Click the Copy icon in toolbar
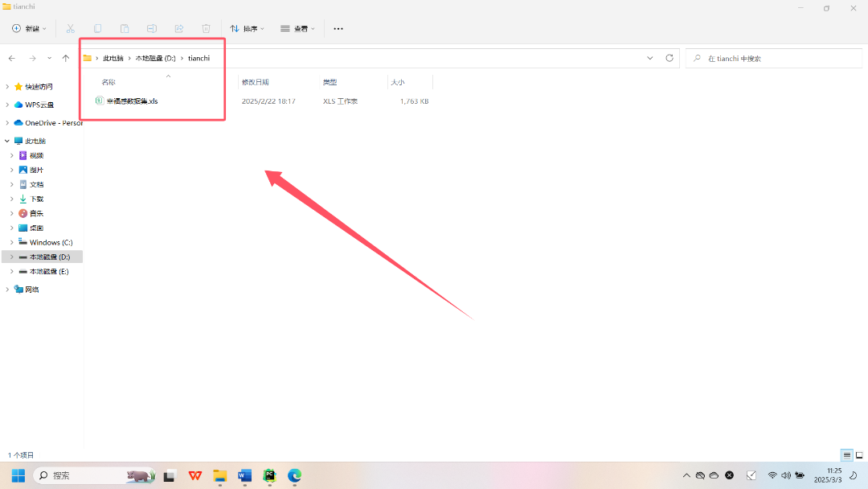The height and width of the screenshot is (489, 868). pos(97,28)
